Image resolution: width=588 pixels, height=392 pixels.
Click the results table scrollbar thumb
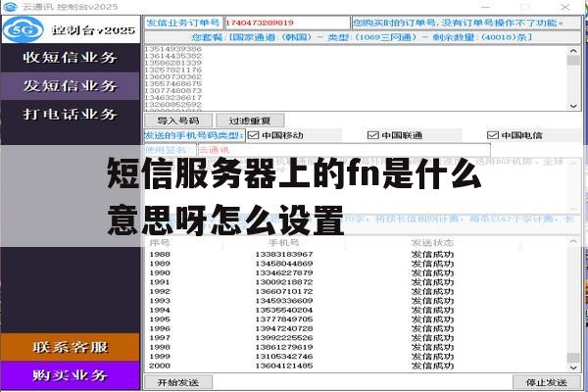tap(573, 358)
